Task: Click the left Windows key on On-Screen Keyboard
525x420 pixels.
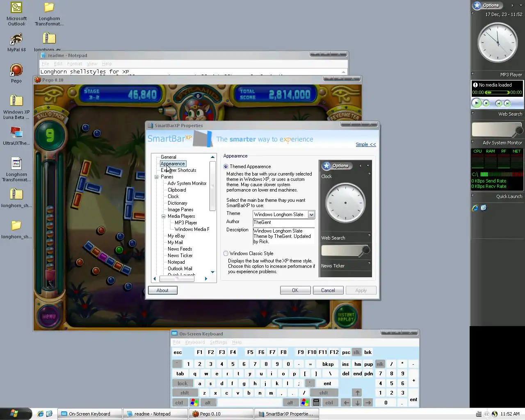Action: [x=194, y=403]
